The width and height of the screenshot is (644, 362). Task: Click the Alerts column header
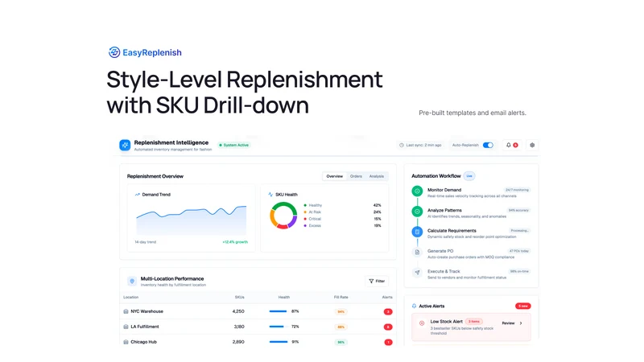pos(387,297)
